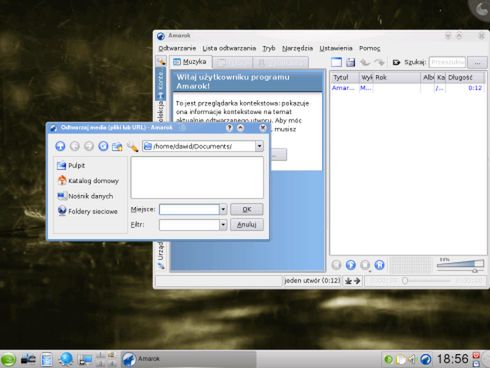Open the Odtwarzanie menu
Screen dimensions: 490x368
177,48
